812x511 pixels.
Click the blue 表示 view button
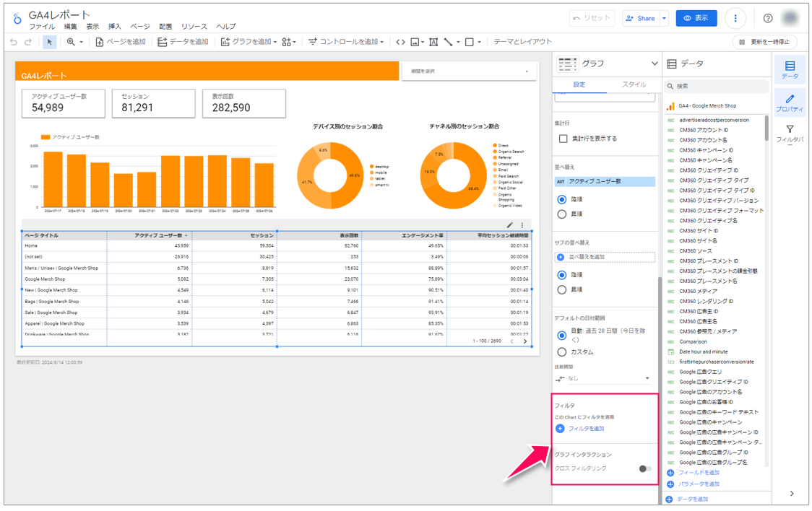tap(696, 18)
